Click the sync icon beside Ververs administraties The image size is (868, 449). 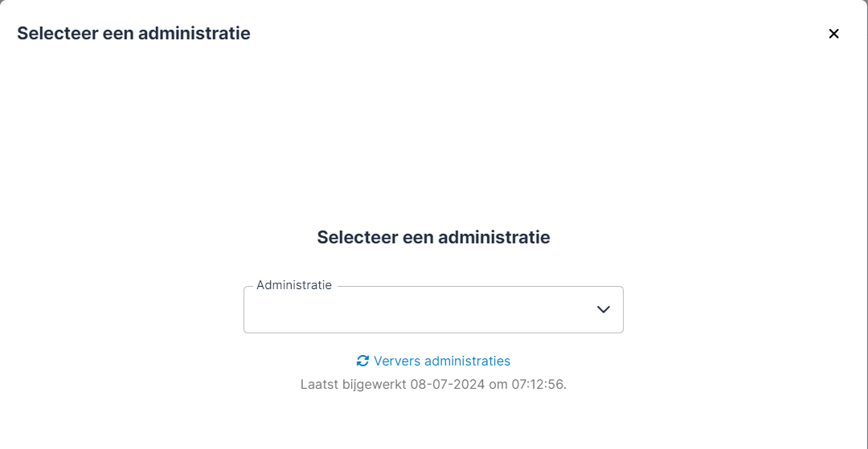pyautogui.click(x=362, y=361)
